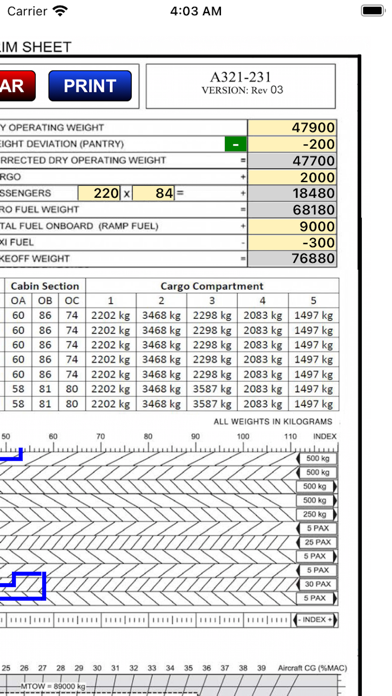This screenshot has height=696, width=392.
Task: Select the takeoff weight value 76880
Action: coord(292,259)
